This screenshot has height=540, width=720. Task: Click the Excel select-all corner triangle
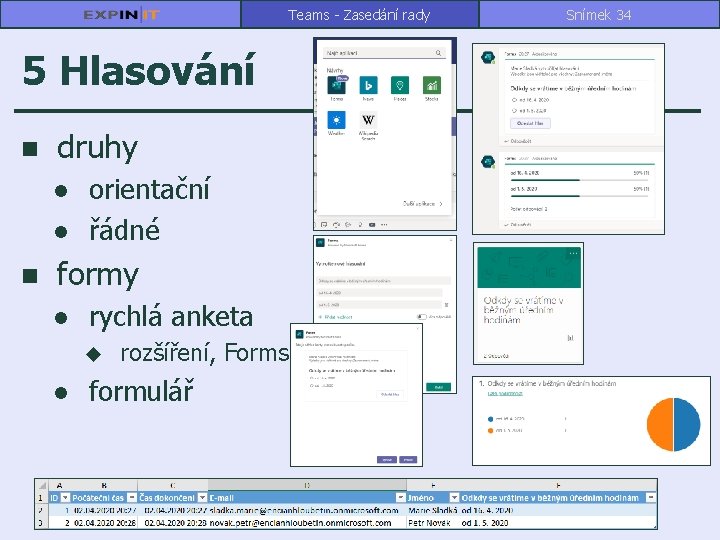pyautogui.click(x=42, y=485)
